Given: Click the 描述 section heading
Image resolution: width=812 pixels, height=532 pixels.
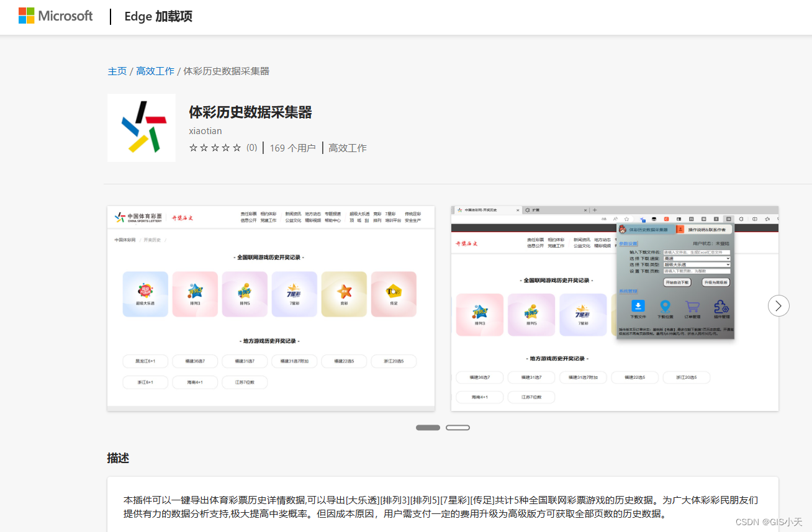Looking at the screenshot, I should point(118,458).
